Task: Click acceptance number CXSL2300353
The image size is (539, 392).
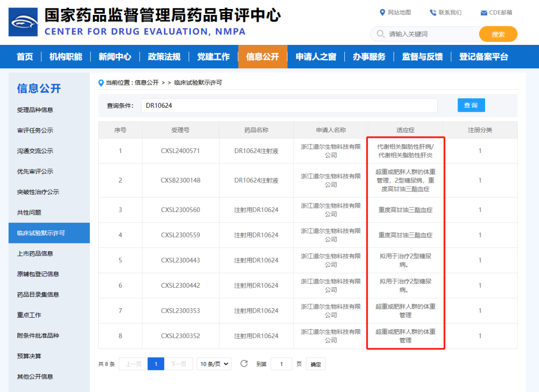Action: coord(181,311)
